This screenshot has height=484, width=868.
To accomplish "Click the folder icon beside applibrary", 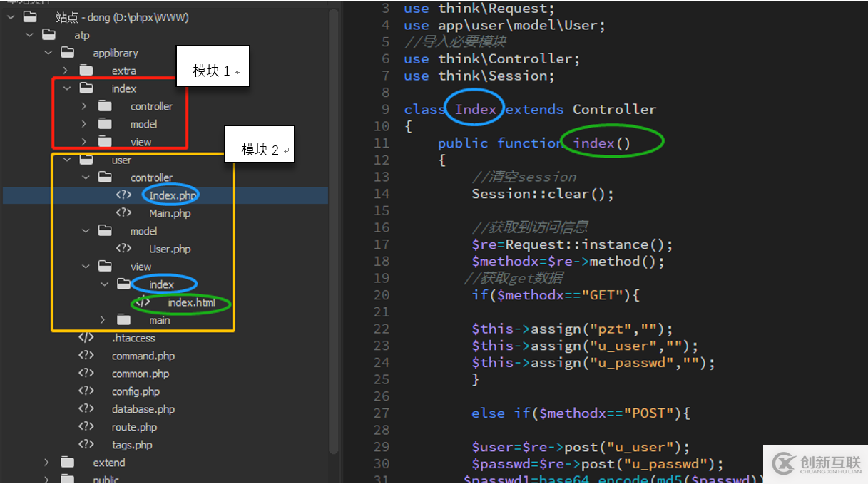I will [x=67, y=53].
